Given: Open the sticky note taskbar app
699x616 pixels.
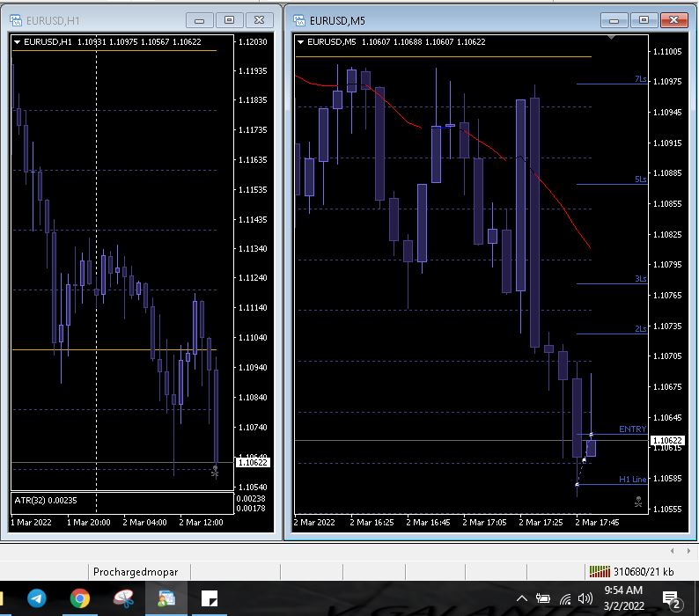Looking at the screenshot, I should pos(210,598).
